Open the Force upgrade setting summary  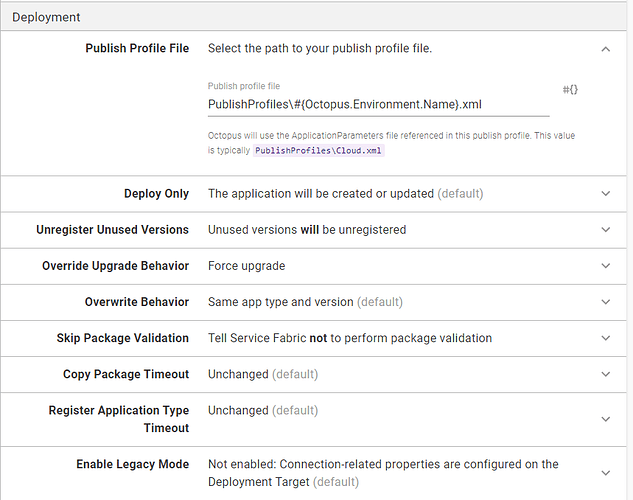(246, 266)
